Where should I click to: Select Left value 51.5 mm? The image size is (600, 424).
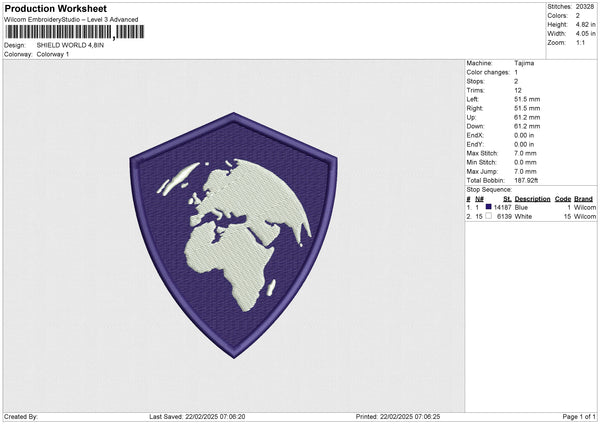(527, 99)
